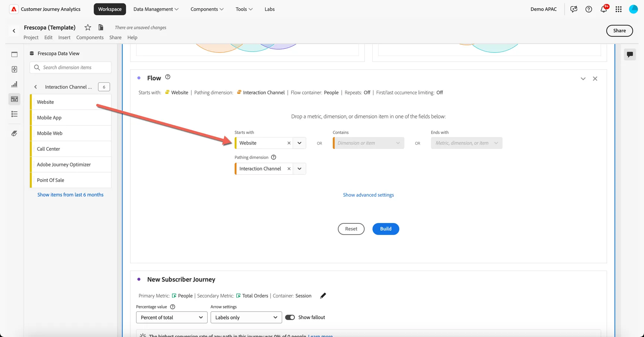The width and height of the screenshot is (644, 337).
Task: Close the Flow visualization
Action: pos(595,79)
